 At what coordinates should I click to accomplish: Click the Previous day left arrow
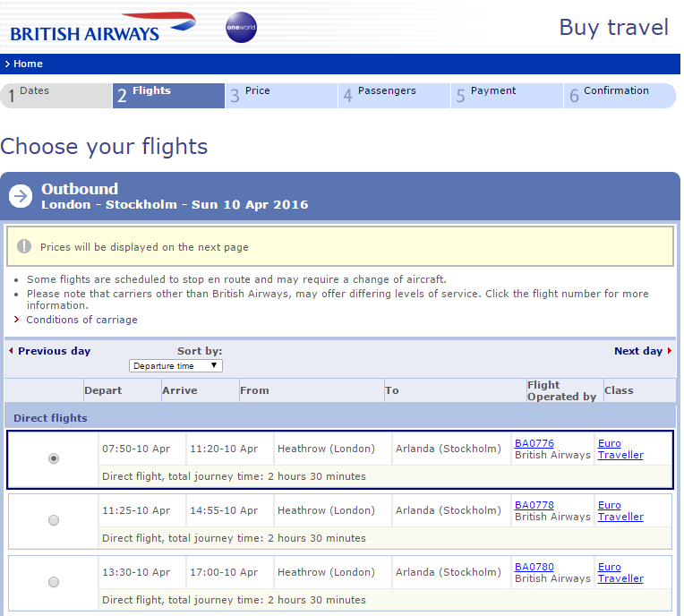[x=11, y=351]
